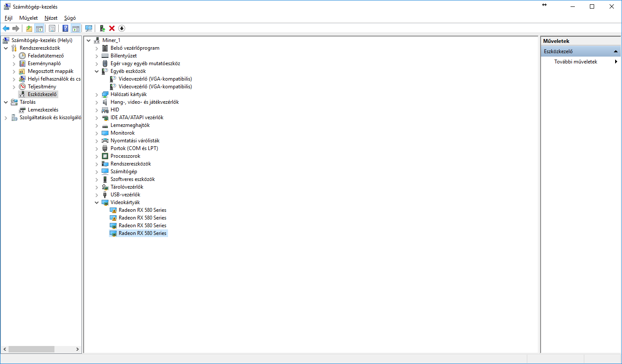Select the HID category row
The height and width of the screenshot is (364, 622).
click(x=114, y=110)
